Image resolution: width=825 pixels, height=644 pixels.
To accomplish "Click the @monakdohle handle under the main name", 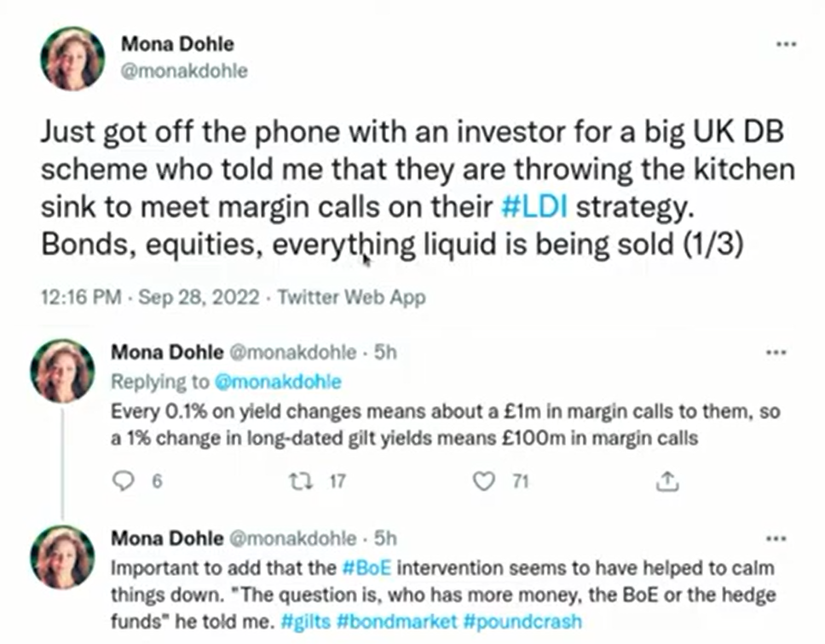I will pos(184,71).
